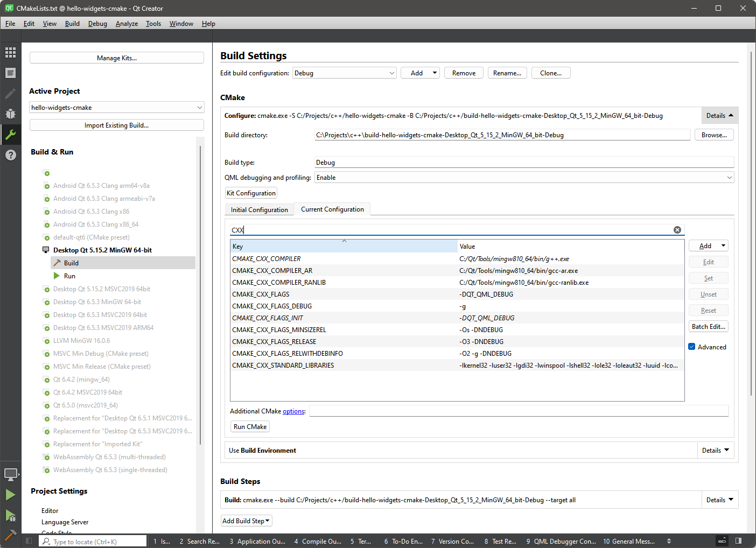Open the Welcome mode grid icon

10,52
